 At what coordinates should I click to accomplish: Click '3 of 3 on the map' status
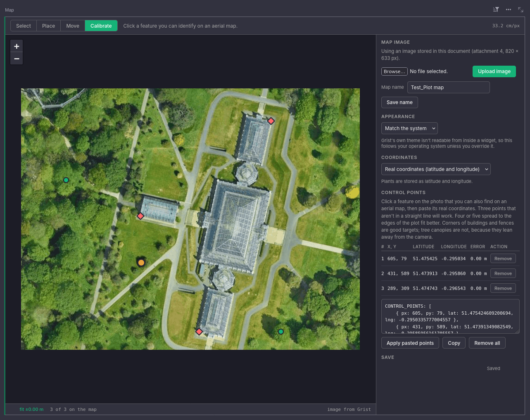[73, 409]
